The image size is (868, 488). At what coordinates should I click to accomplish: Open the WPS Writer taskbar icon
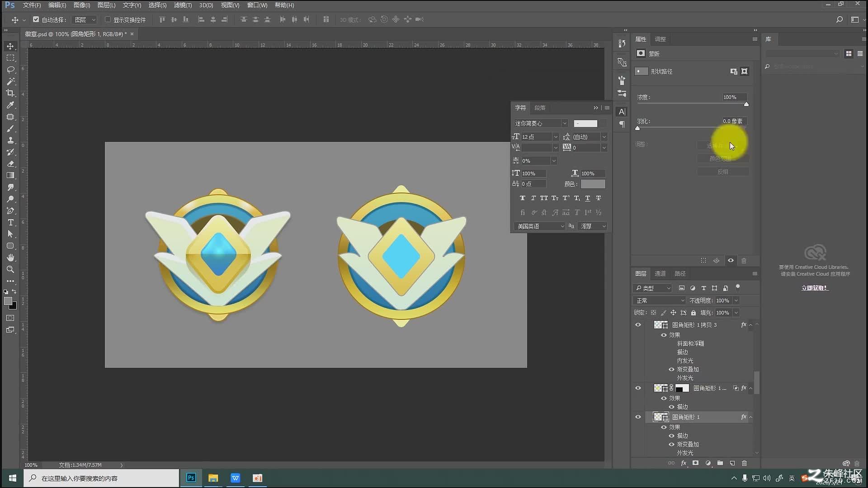point(235,478)
